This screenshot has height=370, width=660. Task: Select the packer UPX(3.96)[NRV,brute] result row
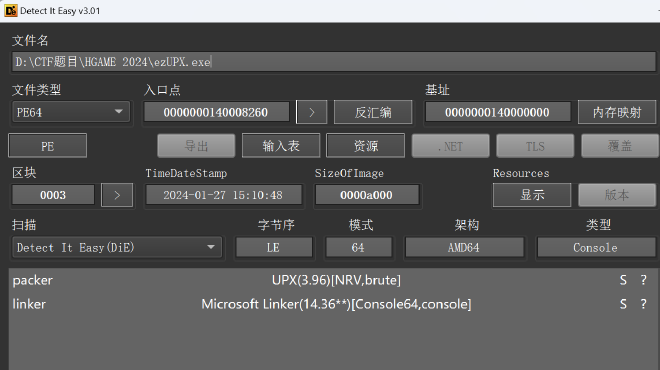pyautogui.click(x=333, y=280)
